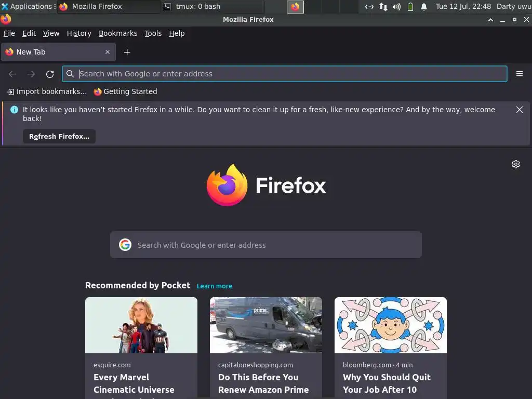
Task: Open the Edit menu
Action: (x=29, y=33)
